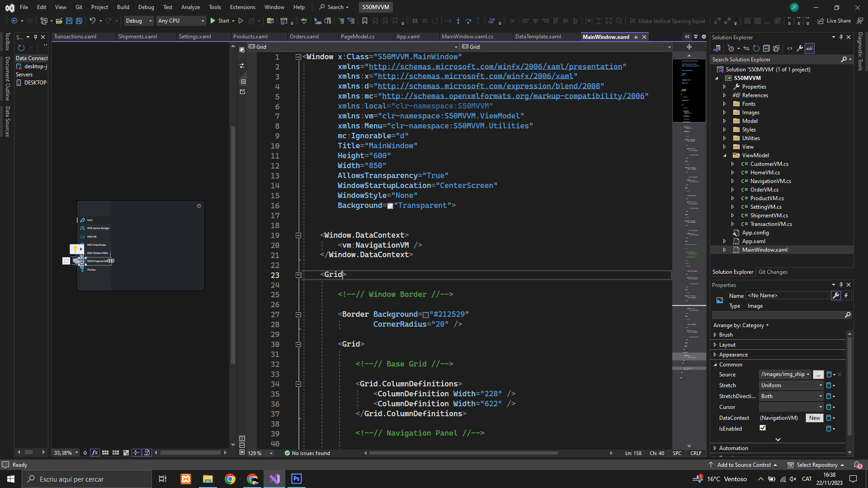
Task: Switch to the App.xaml tab
Action: [408, 37]
